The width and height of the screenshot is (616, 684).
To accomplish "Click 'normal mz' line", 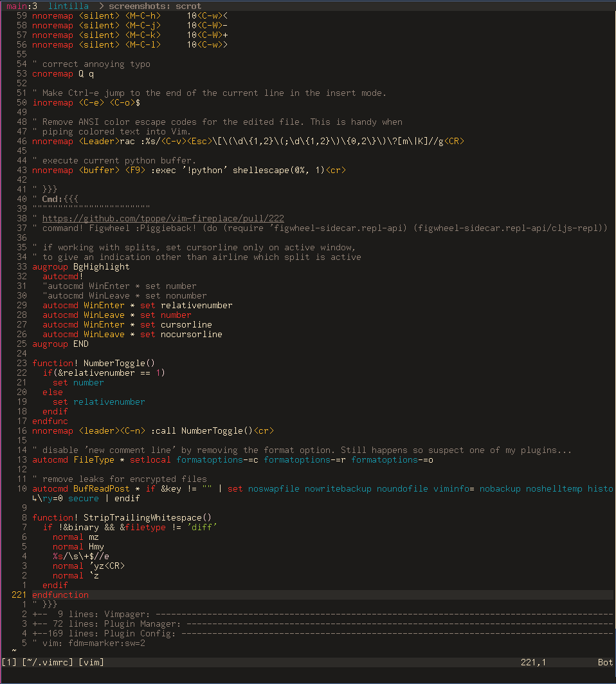I will tap(75, 537).
